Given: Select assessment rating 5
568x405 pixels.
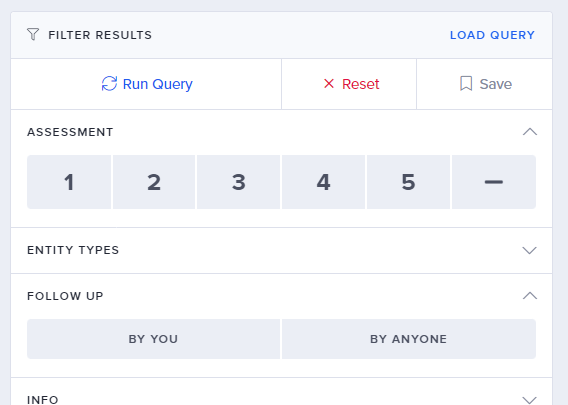Looking at the screenshot, I should click(x=408, y=182).
